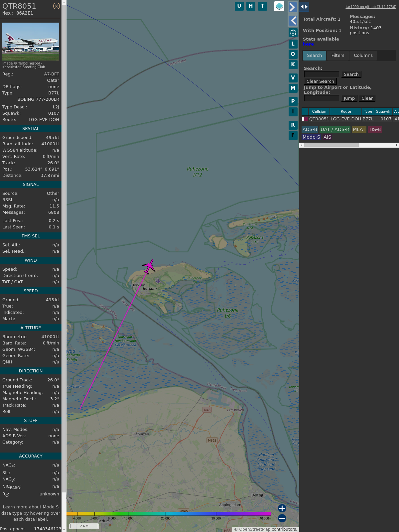Click the Squawk value 0107 in details
This screenshot has width=399, height=532.
pos(54,113)
